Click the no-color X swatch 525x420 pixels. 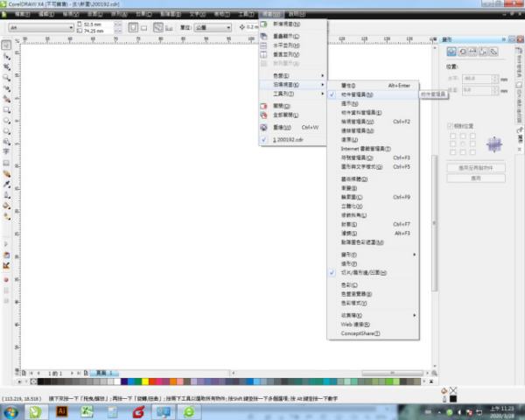pos(34,381)
